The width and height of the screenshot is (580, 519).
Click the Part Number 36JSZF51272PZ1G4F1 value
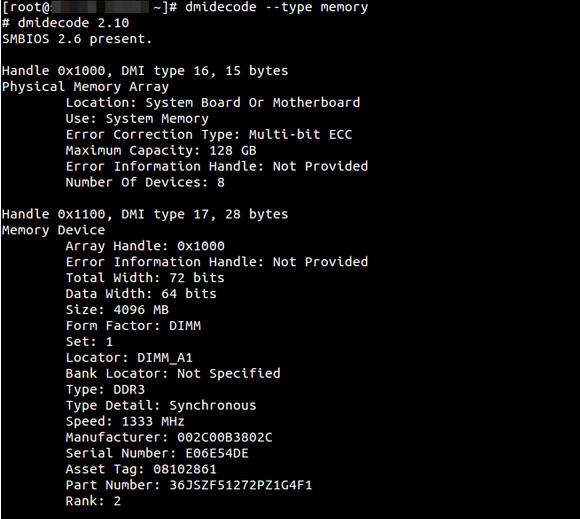pyautogui.click(x=241, y=485)
